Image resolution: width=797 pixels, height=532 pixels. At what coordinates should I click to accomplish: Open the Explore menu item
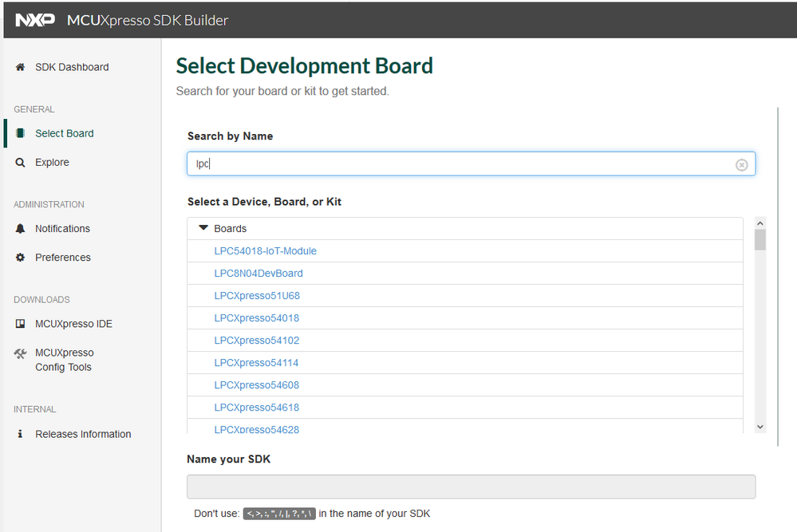click(x=52, y=163)
